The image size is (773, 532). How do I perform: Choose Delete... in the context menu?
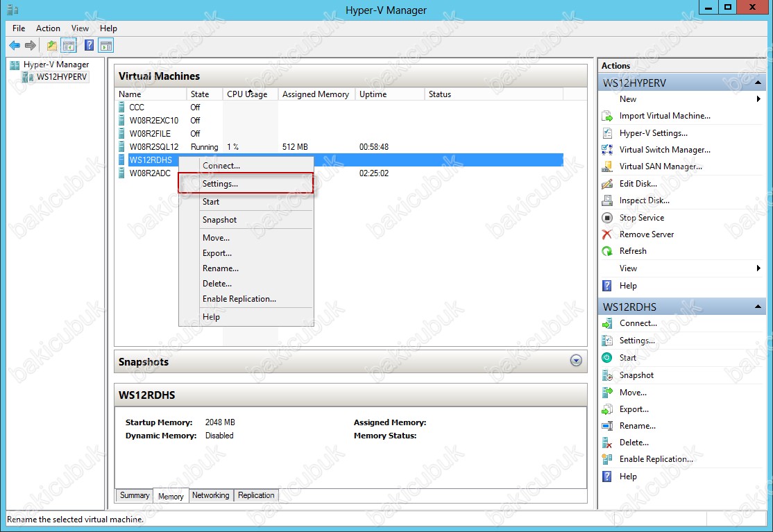point(246,284)
